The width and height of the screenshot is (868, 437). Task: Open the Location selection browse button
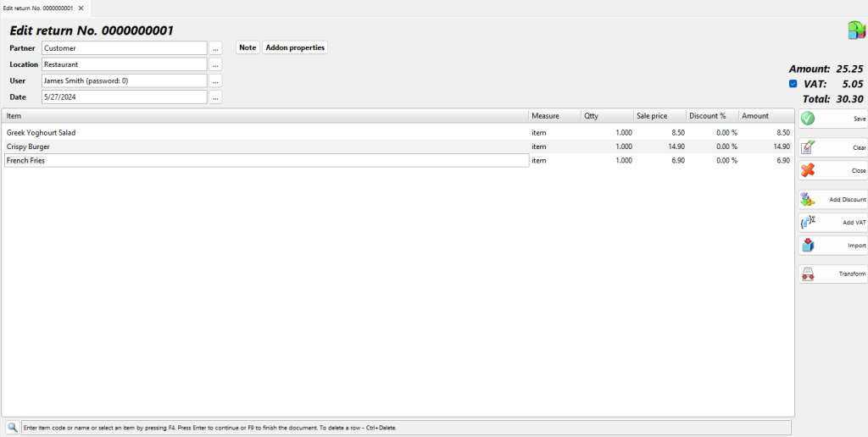[x=216, y=64]
